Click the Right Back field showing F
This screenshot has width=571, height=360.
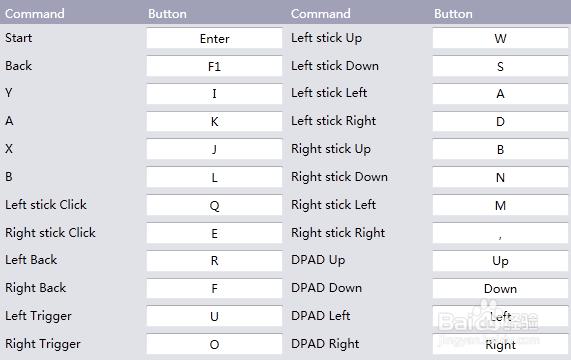coord(214,289)
